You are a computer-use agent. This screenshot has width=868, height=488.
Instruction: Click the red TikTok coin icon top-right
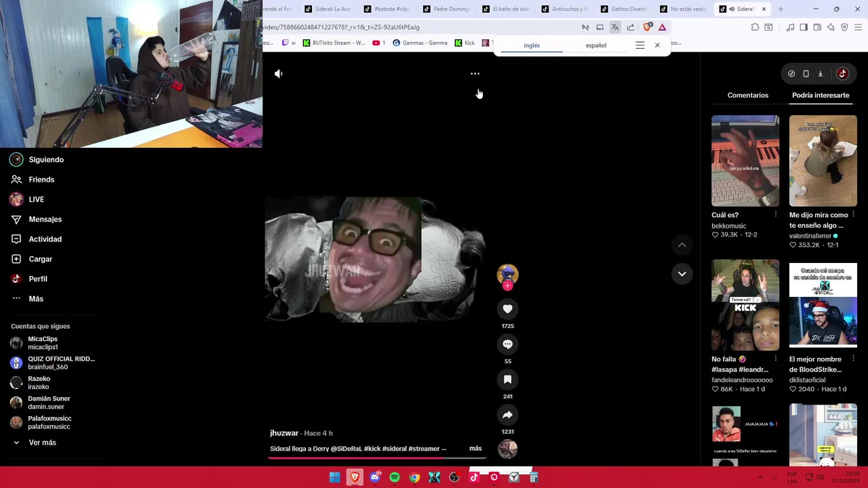[842, 74]
